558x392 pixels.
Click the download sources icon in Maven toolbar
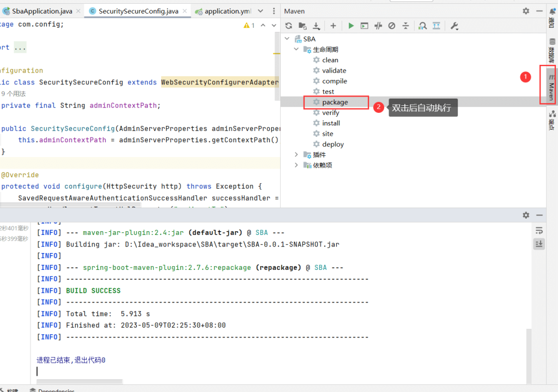point(316,26)
